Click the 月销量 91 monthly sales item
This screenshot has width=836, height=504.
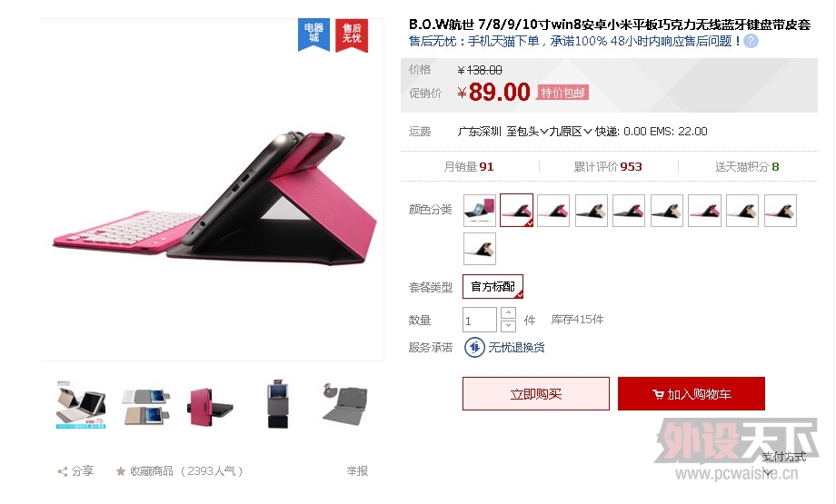[469, 167]
